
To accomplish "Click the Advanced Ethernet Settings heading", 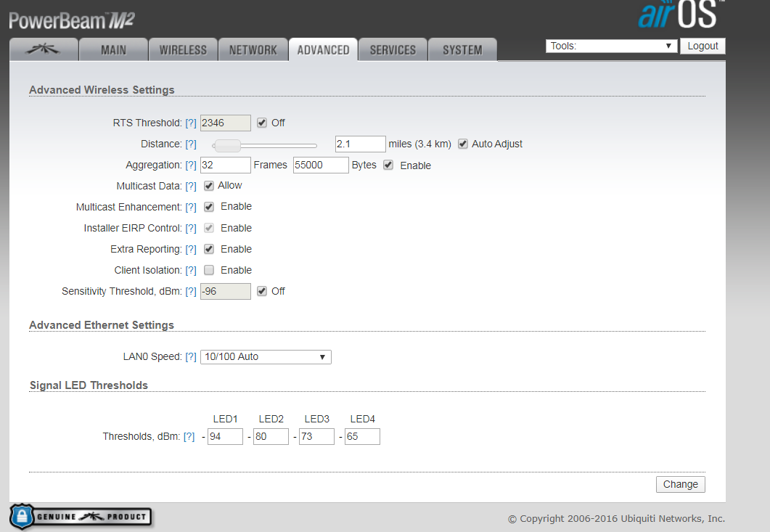I will (x=102, y=325).
